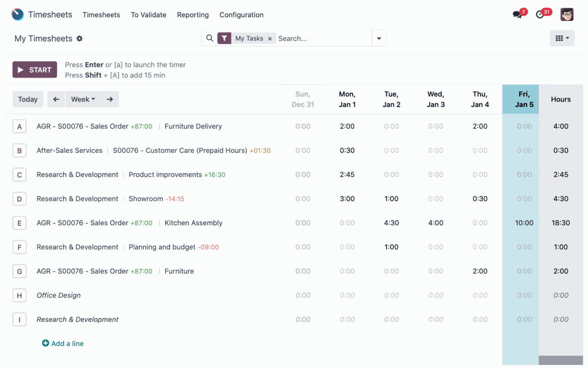Go to next week with right arrow
This screenshot has width=588, height=368.
pyautogui.click(x=110, y=99)
